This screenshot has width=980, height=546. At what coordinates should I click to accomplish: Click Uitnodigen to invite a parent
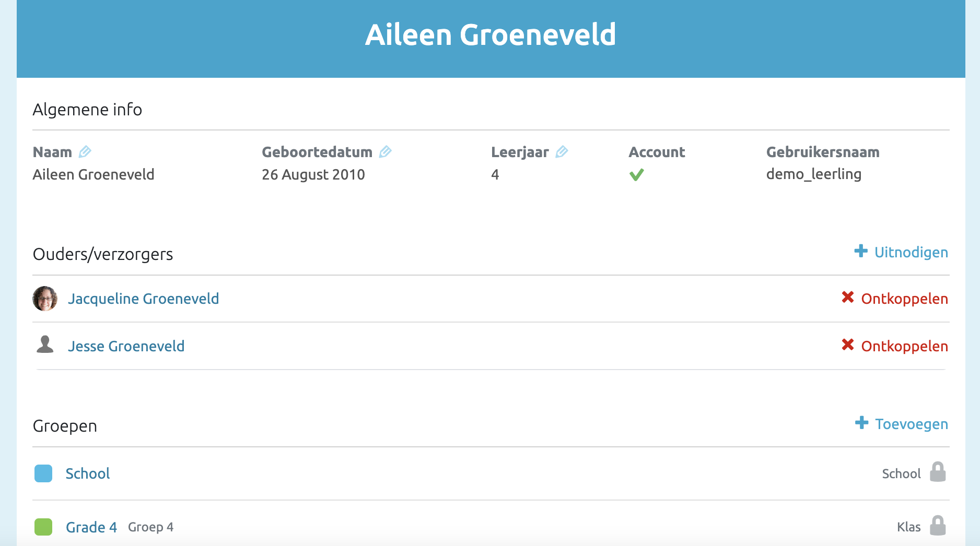(x=911, y=252)
